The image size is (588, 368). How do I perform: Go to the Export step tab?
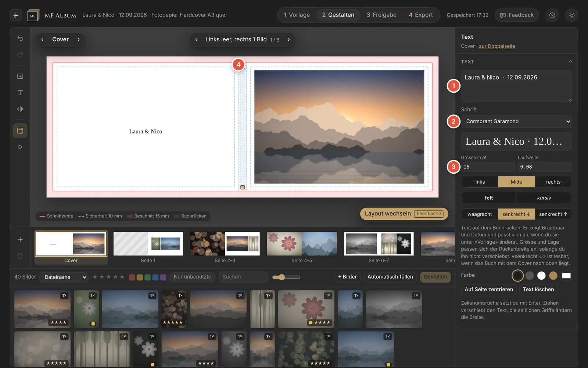[x=421, y=15]
